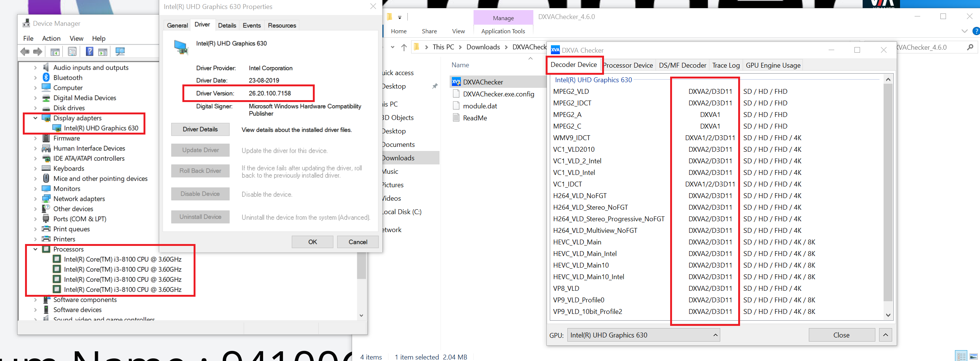Click the blue Help question mark icon

(x=89, y=51)
